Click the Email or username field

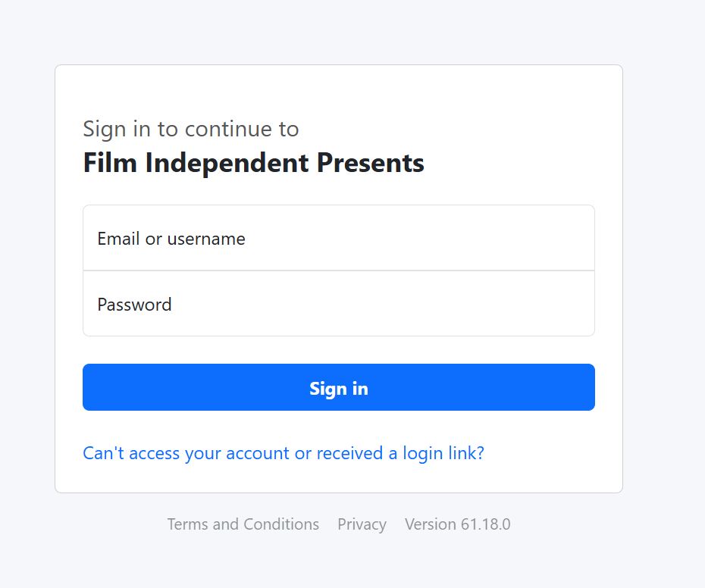click(x=338, y=238)
